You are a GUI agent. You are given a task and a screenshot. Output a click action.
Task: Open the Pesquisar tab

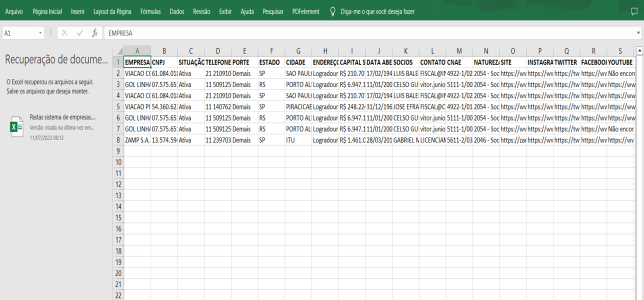tap(273, 11)
